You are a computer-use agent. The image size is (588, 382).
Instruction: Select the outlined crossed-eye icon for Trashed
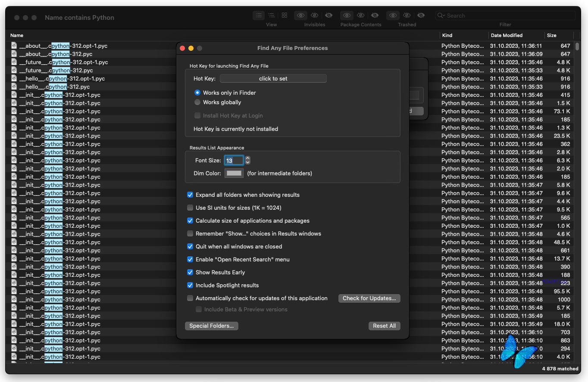point(407,15)
